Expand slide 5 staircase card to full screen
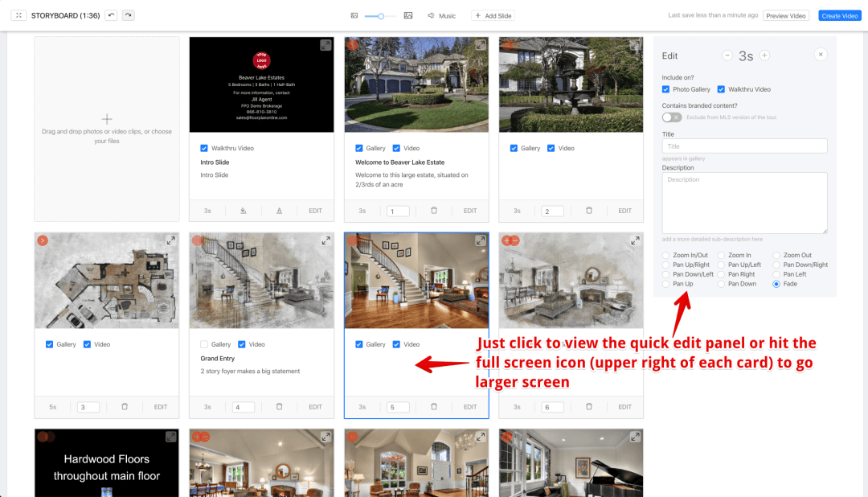 pos(480,240)
